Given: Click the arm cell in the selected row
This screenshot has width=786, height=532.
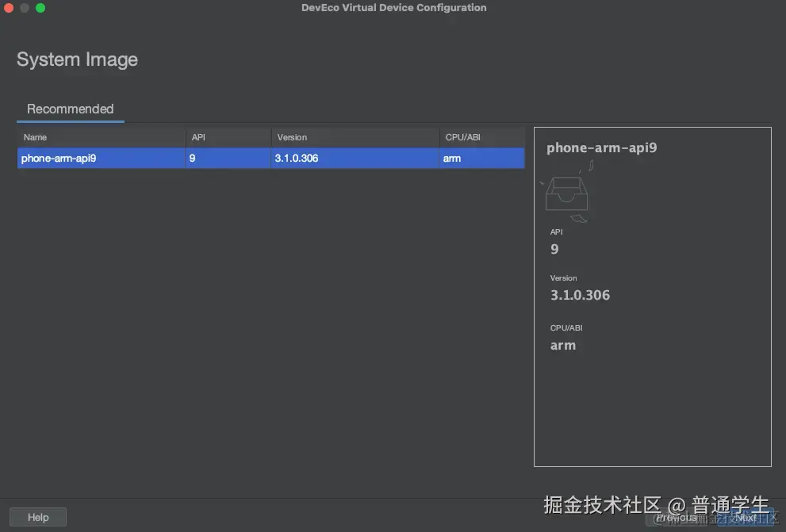Looking at the screenshot, I should coord(452,158).
